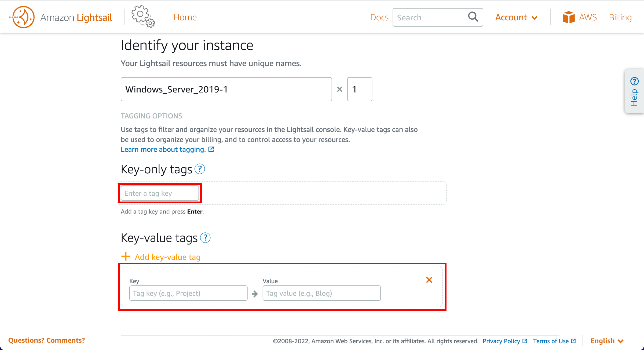644x350 pixels.
Task: Click the search magnifier icon
Action: [473, 17]
